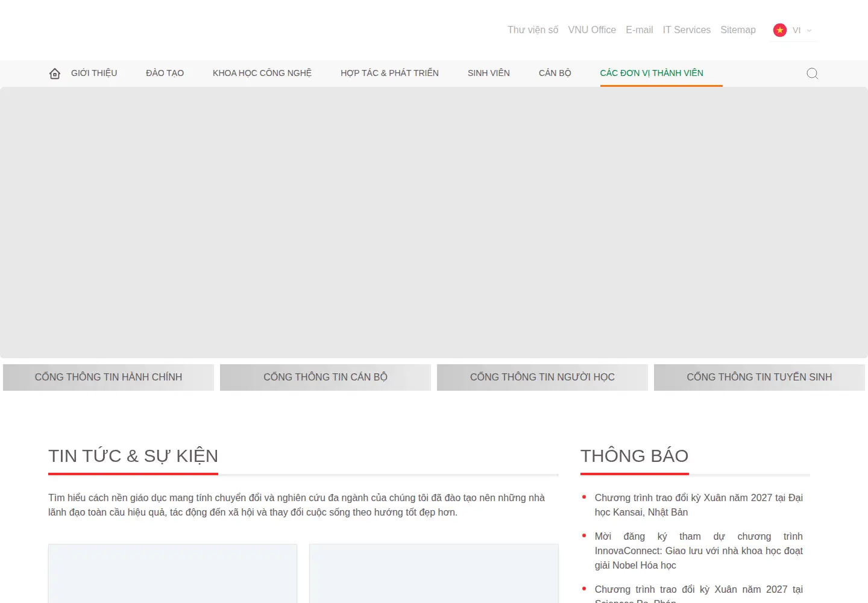Click Cổng thông tin hành chính button
Screen dimensions: 868x603
[108, 377]
